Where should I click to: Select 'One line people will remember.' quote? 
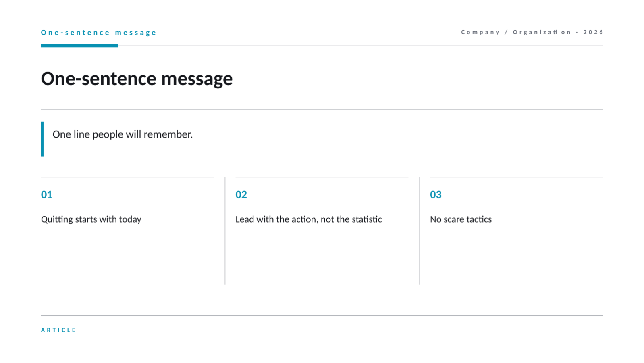123,134
